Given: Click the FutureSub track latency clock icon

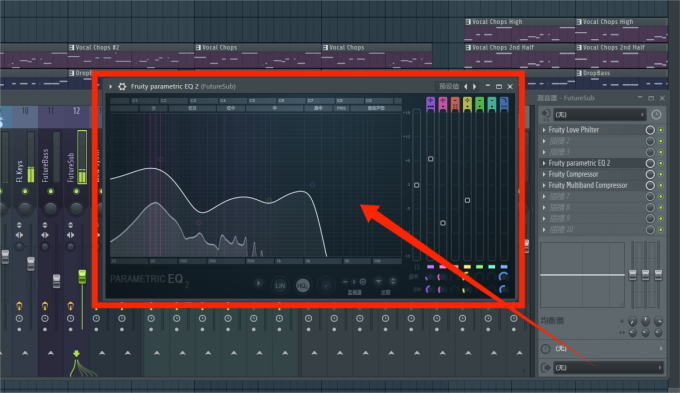Looking at the screenshot, I should click(x=71, y=319).
